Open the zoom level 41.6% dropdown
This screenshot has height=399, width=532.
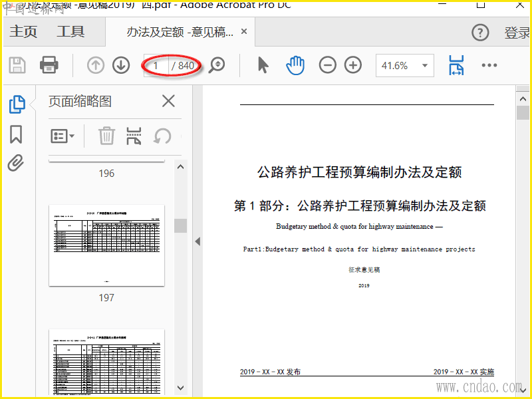coord(404,65)
